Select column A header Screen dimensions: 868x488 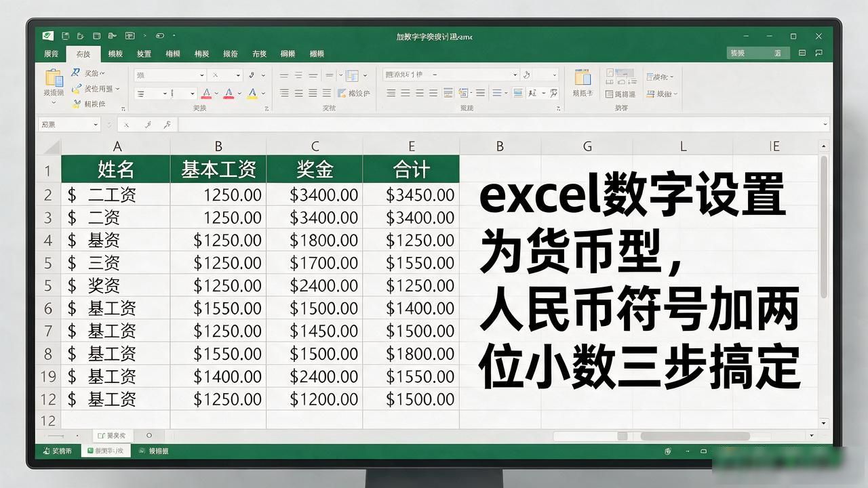[x=117, y=146]
